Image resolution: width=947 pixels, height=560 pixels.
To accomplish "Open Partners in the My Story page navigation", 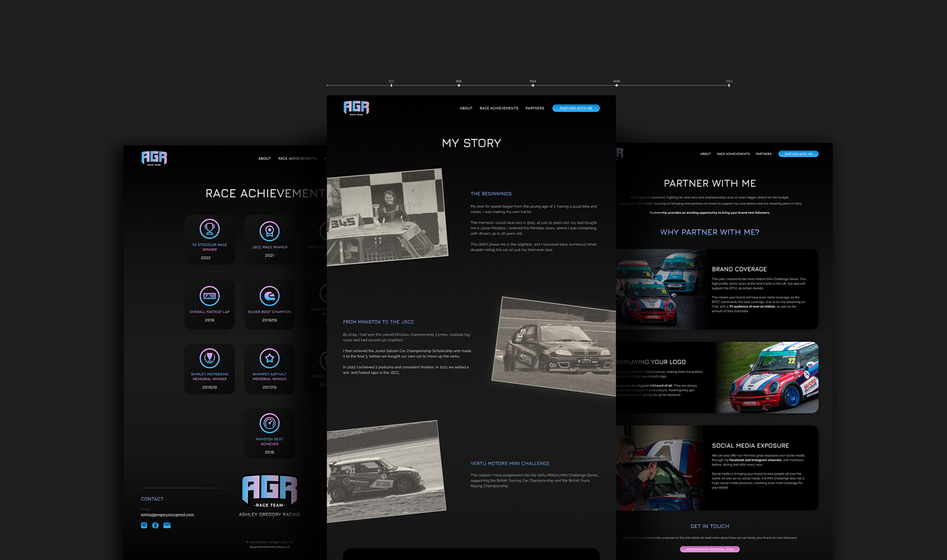I will coord(535,108).
